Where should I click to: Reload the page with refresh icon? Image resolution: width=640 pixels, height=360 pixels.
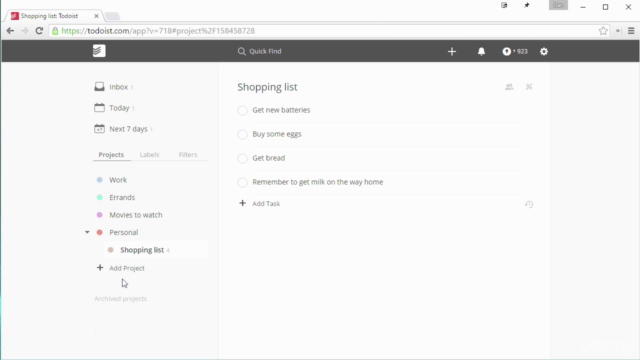point(39,31)
